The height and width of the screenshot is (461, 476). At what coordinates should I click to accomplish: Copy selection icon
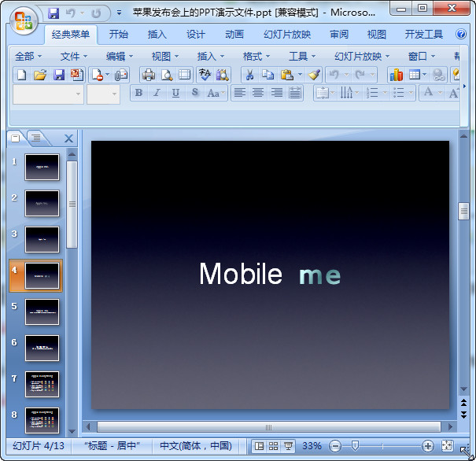pyautogui.click(x=268, y=75)
